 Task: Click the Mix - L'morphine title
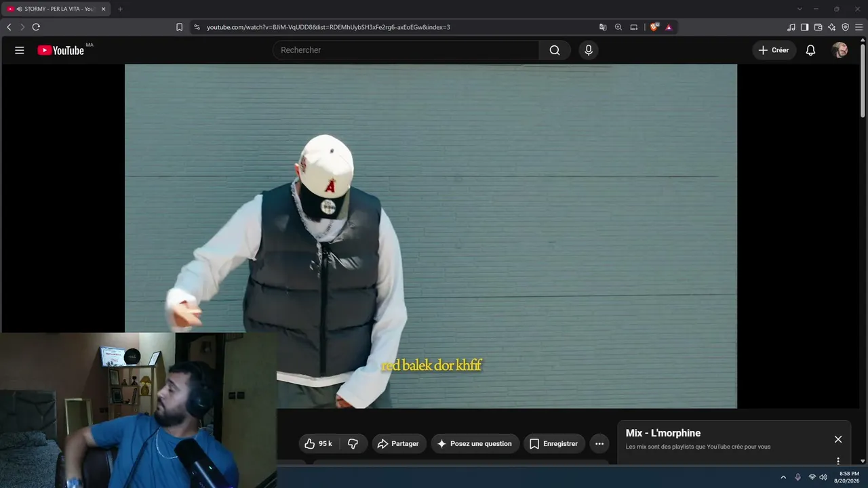[x=663, y=433]
